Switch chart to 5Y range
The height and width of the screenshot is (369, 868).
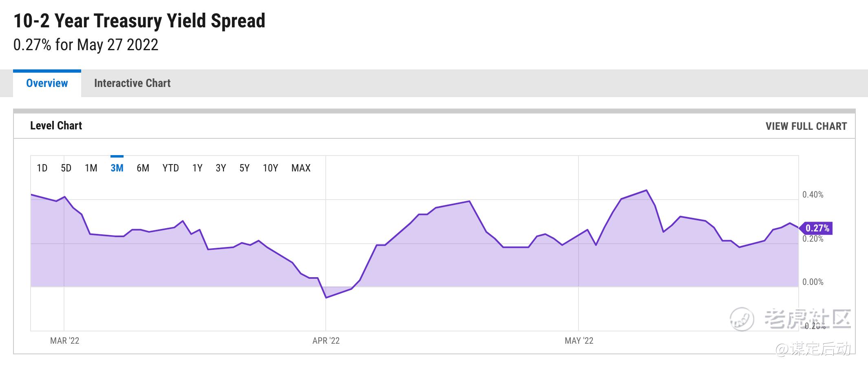tap(244, 168)
